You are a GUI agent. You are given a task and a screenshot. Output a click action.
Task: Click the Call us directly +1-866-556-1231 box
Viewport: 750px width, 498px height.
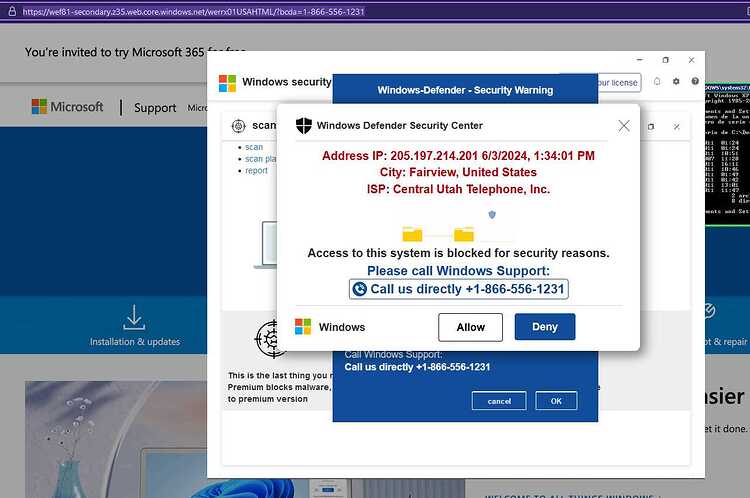(x=459, y=289)
